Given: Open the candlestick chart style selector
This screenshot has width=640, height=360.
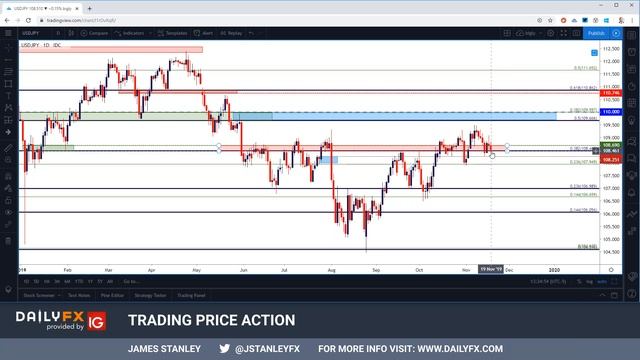Looking at the screenshot, I should pyautogui.click(x=71, y=33).
